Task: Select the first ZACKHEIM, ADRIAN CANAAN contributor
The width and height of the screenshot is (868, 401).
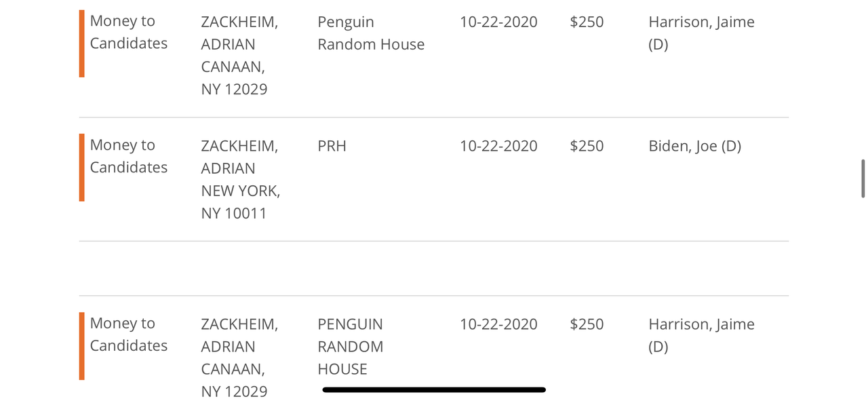Action: [x=239, y=56]
